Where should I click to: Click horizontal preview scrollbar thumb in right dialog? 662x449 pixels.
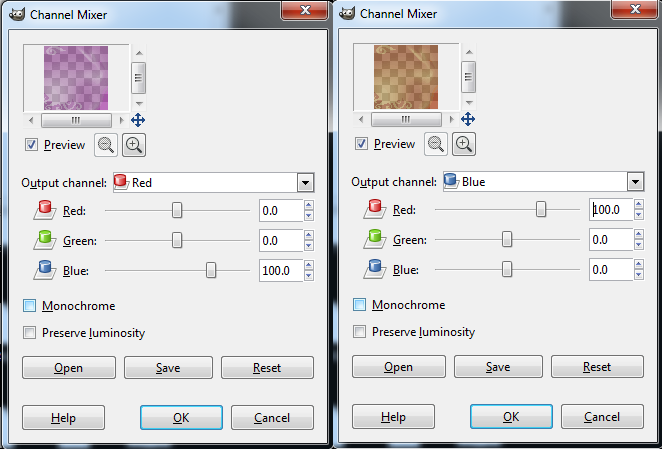(x=406, y=120)
